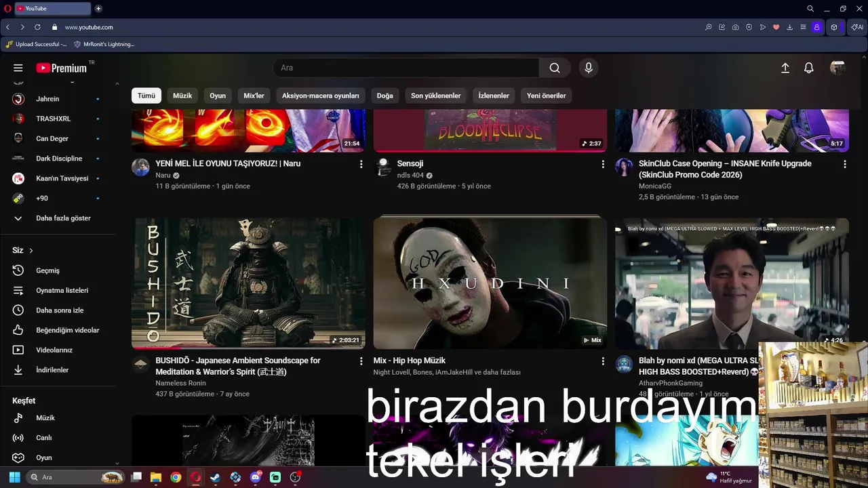The height and width of the screenshot is (488, 868).
Task: Open the YouTube hamburger guide menu
Action: 18,68
